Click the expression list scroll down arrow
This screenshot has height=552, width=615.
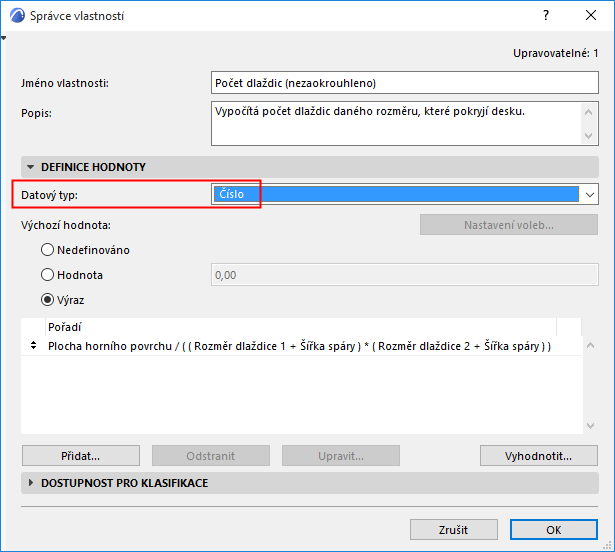point(590,426)
